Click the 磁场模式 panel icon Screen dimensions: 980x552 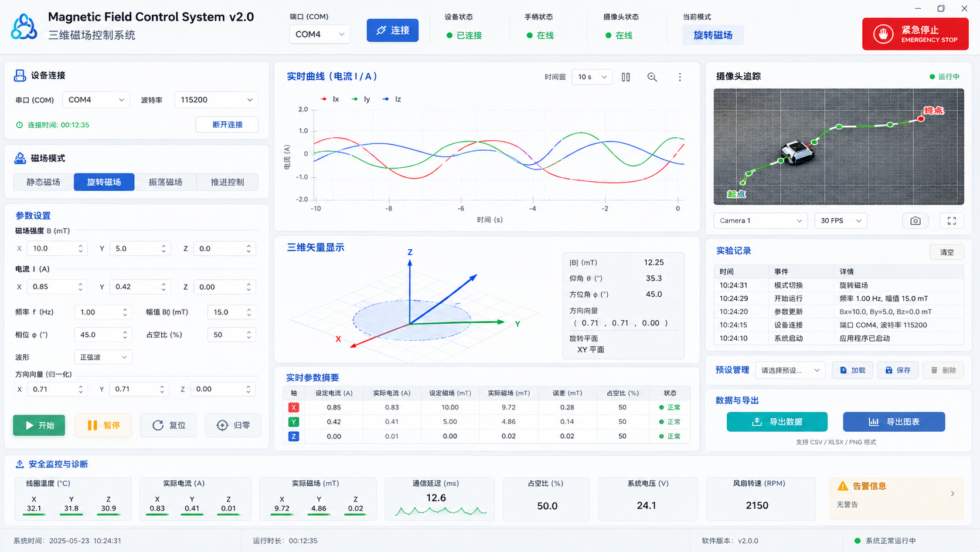[20, 158]
